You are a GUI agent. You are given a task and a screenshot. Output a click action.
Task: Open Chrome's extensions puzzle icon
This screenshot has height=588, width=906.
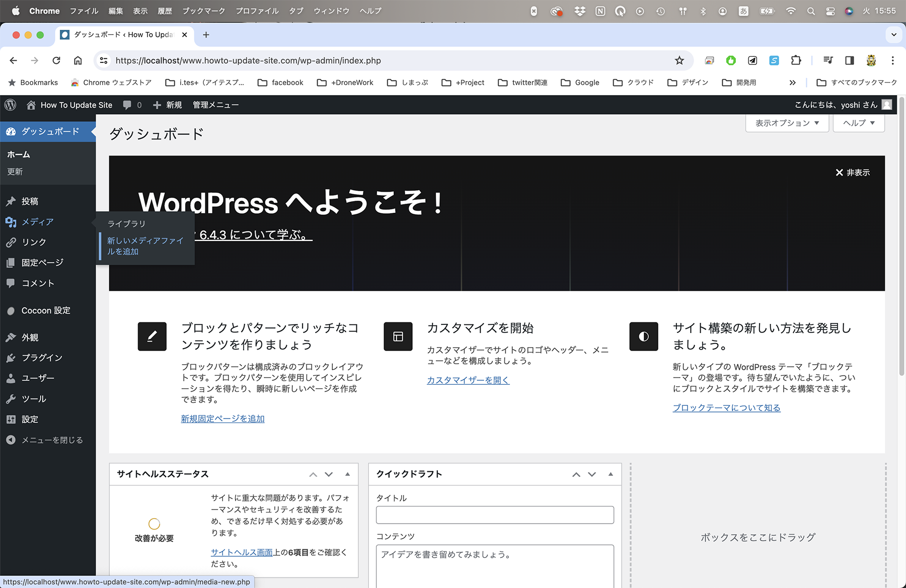[x=796, y=60]
